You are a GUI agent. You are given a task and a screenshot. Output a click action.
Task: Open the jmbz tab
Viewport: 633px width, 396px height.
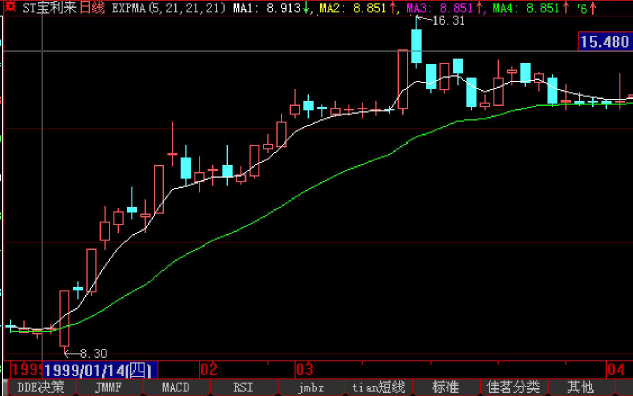click(311, 388)
